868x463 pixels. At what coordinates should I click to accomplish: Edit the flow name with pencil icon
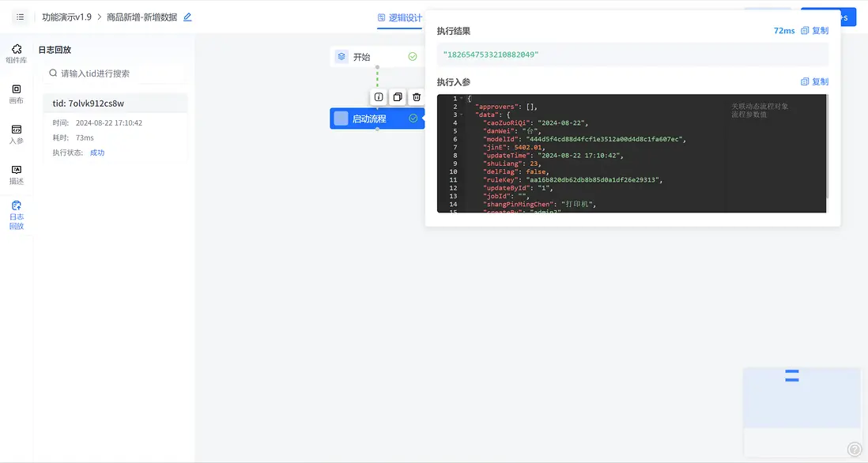click(x=187, y=17)
